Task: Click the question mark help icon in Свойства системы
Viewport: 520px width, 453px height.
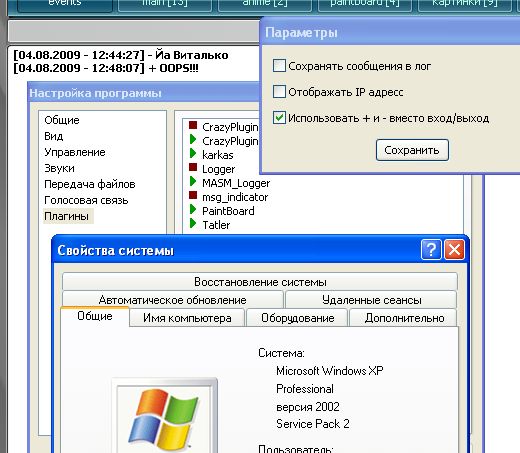Action: 431,249
